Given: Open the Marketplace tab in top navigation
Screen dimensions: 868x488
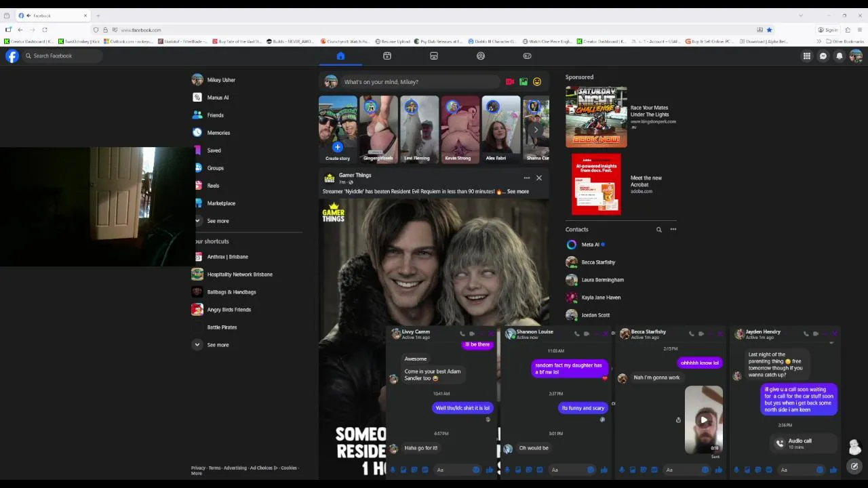Looking at the screenshot, I should (x=434, y=56).
